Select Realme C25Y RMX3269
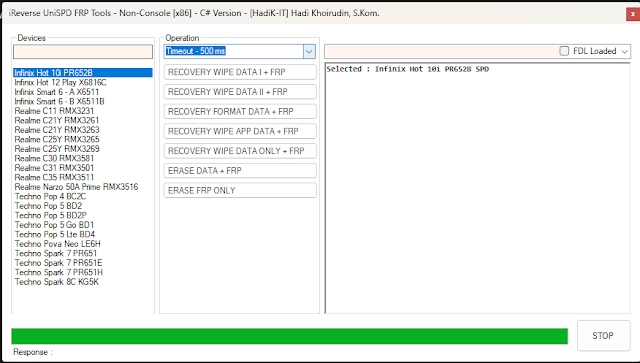 pos(57,149)
